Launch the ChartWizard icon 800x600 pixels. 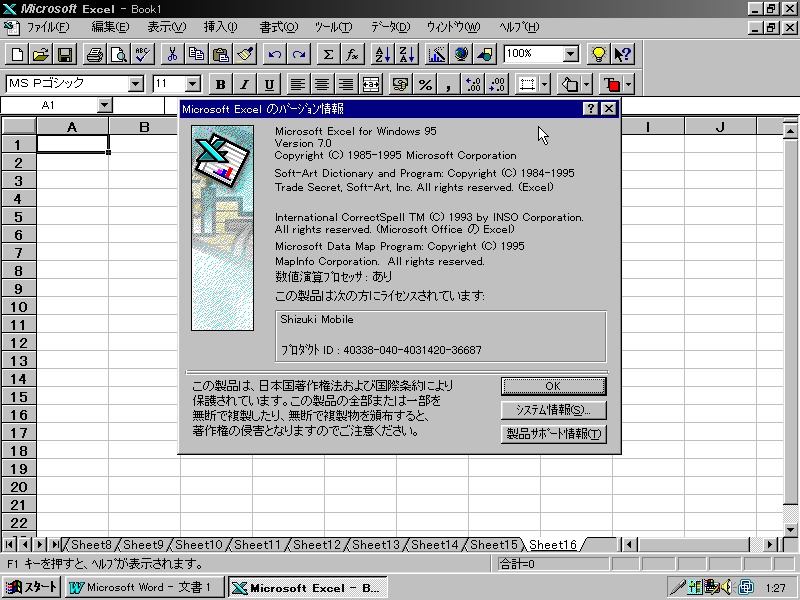[x=436, y=54]
